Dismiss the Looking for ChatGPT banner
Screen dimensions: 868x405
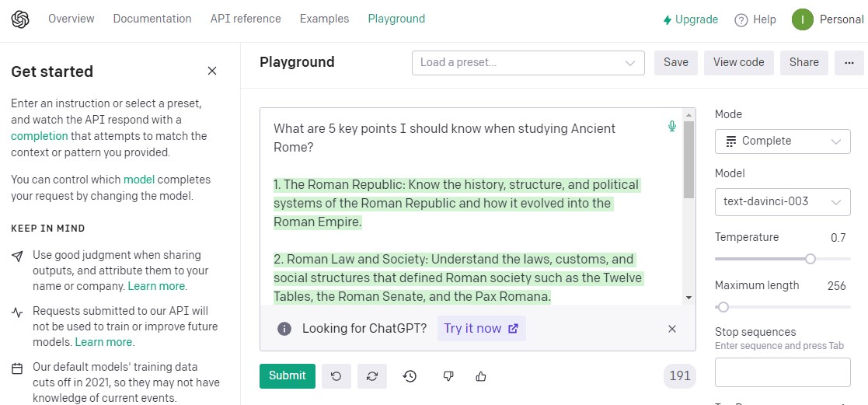672,329
